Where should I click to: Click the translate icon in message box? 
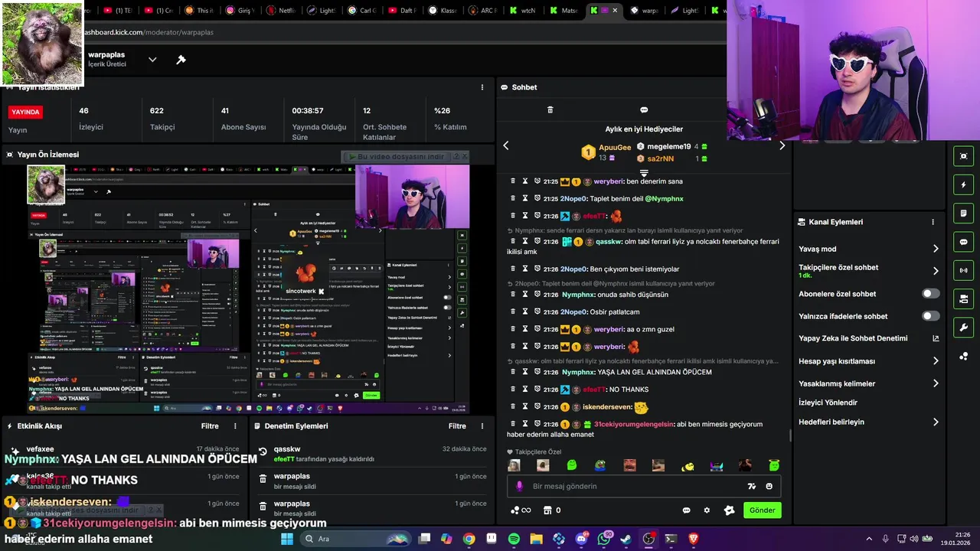click(752, 486)
